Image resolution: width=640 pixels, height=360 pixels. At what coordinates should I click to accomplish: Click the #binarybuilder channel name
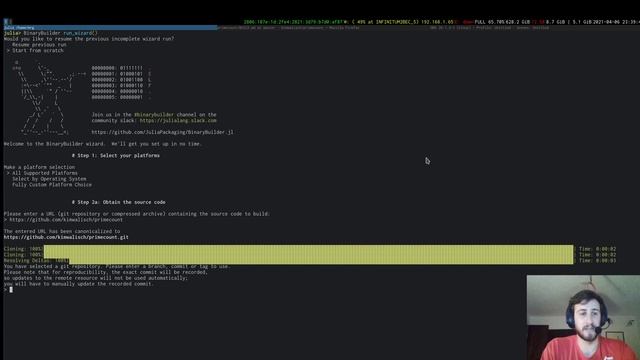(154, 115)
